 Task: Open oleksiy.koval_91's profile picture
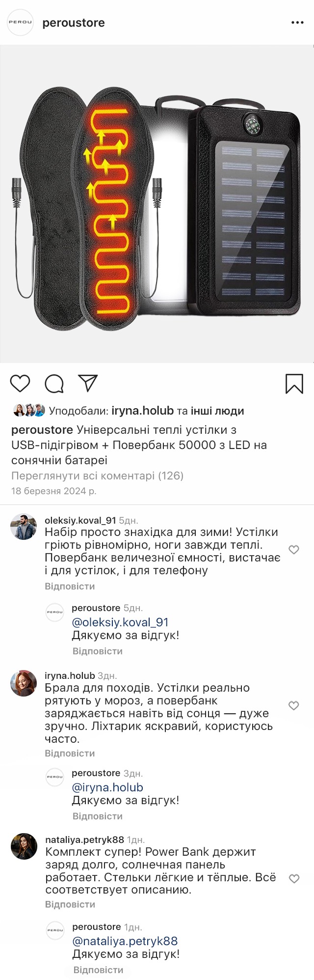[x=24, y=527]
